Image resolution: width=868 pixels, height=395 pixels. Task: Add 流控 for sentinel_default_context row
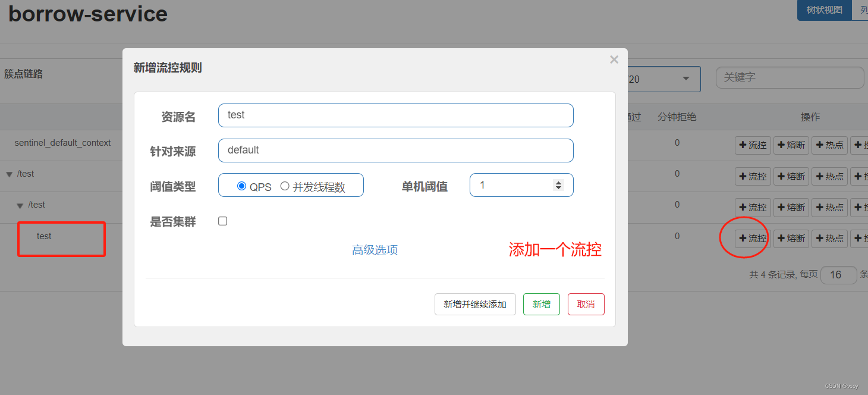point(753,145)
